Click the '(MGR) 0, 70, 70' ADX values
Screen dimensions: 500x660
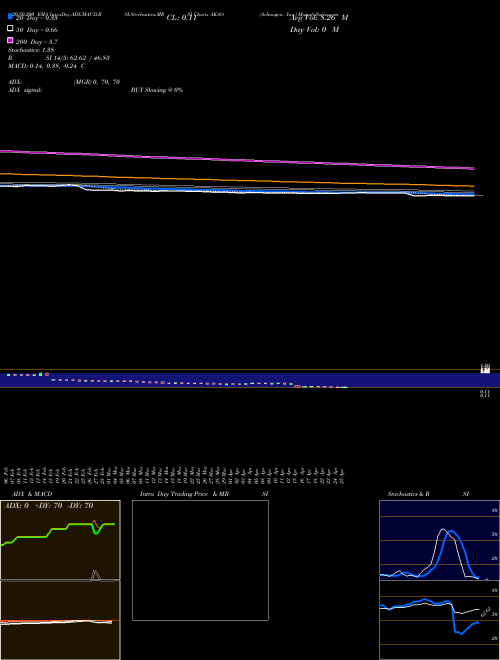tap(97, 82)
